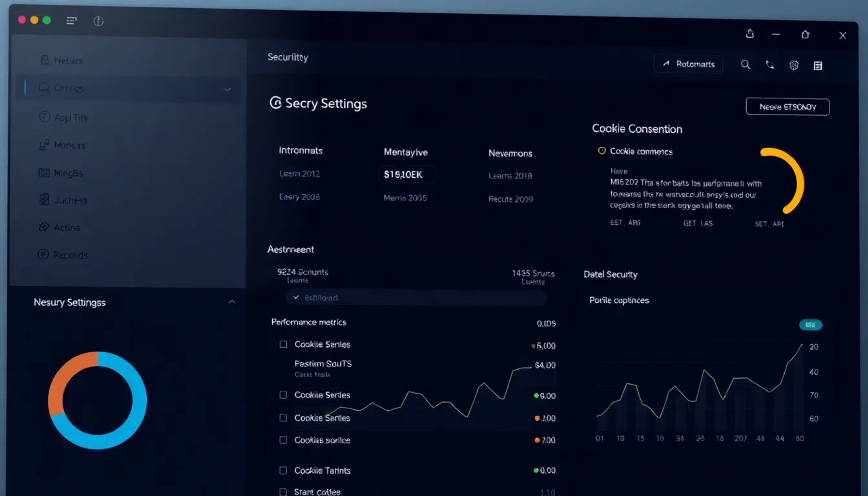868x496 pixels.
Task: Open the Cntings chat icon in sidebar
Action: (44, 88)
